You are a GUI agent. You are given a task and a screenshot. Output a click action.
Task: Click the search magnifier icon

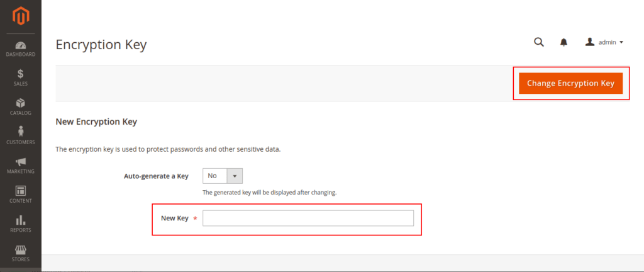pos(539,42)
